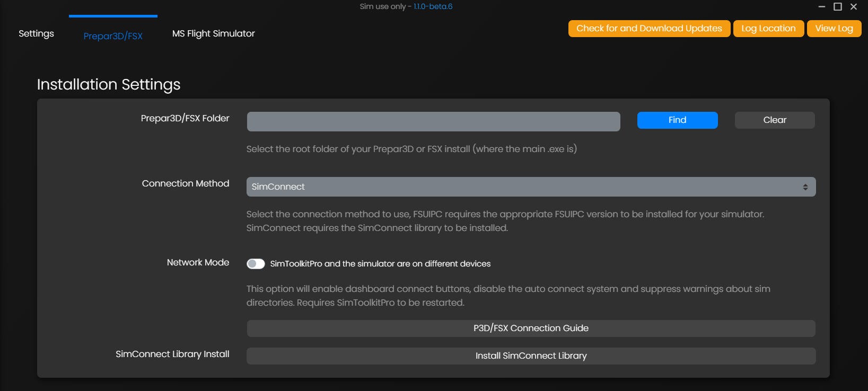Click the up-down arrows on SimConnect selector
This screenshot has width=868, height=391.
805,187
